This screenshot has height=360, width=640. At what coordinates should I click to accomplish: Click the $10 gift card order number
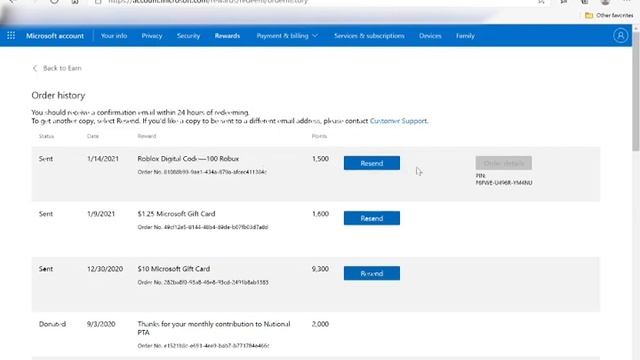click(203, 282)
